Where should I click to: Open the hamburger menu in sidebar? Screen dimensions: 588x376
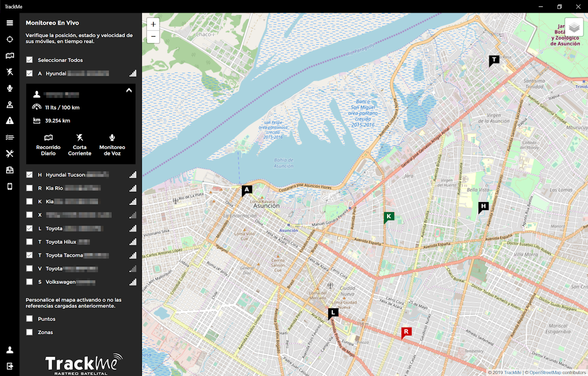[9, 23]
